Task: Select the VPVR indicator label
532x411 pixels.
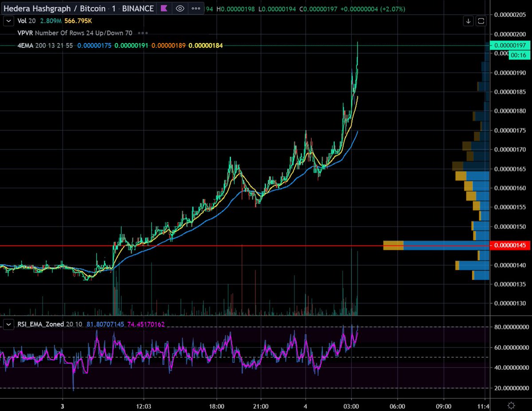Action: 24,33
